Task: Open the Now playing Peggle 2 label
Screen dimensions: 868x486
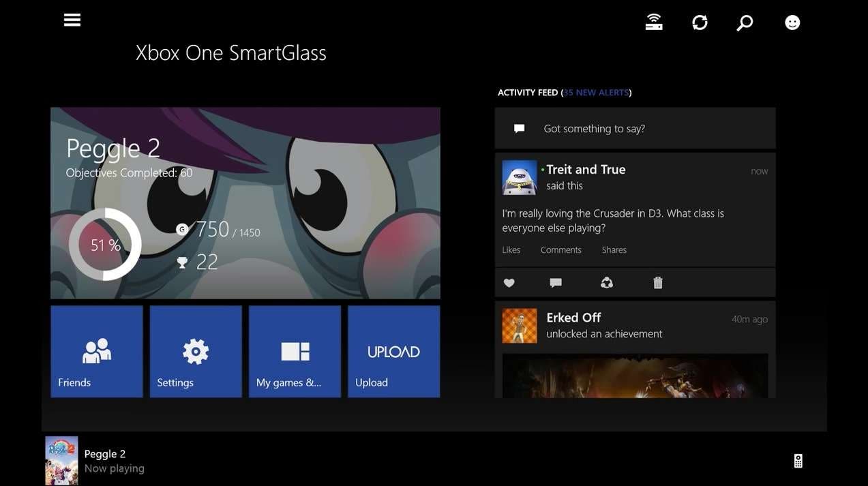Action: tap(115, 461)
